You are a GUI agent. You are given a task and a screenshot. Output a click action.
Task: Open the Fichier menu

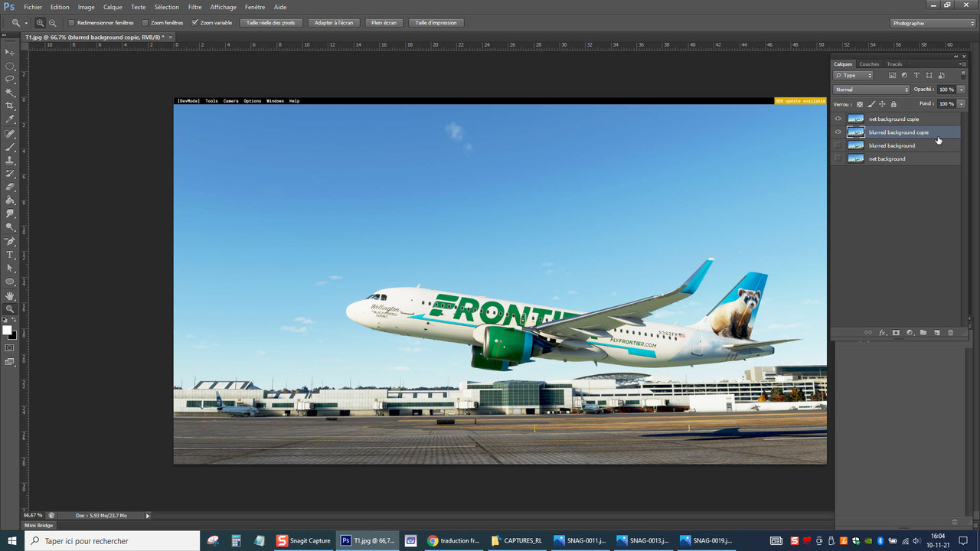point(33,7)
